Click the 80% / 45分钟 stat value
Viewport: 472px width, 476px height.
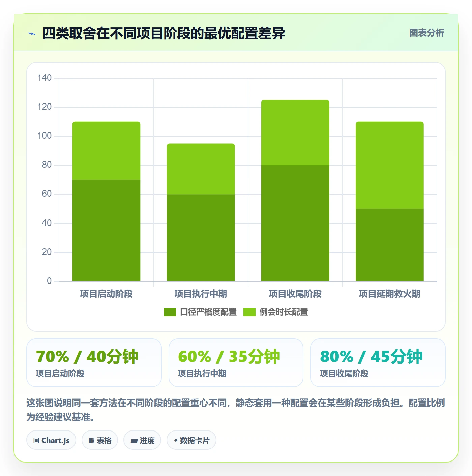coord(371,357)
